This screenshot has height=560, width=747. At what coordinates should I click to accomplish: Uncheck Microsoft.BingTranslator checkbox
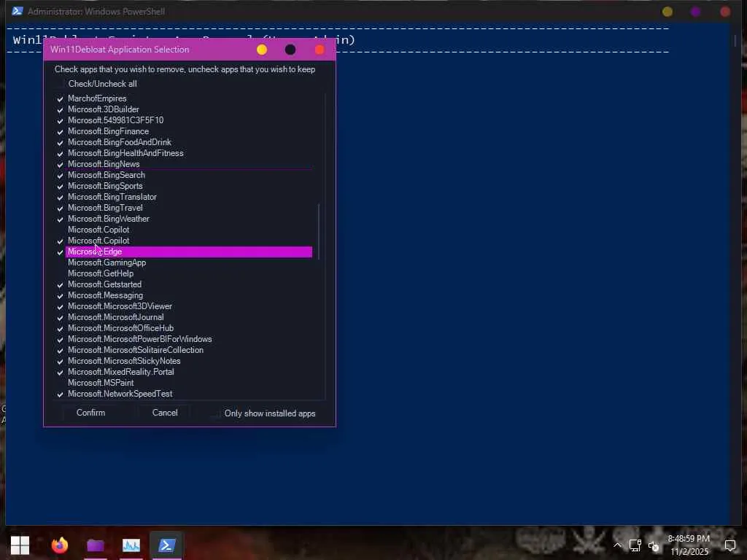tap(60, 197)
